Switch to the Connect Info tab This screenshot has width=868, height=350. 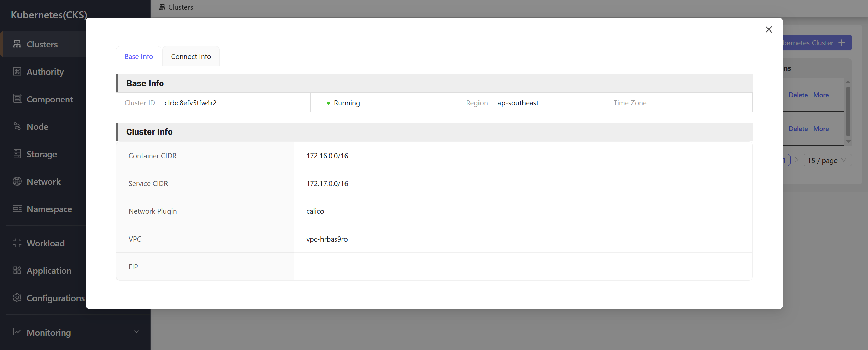point(191,56)
